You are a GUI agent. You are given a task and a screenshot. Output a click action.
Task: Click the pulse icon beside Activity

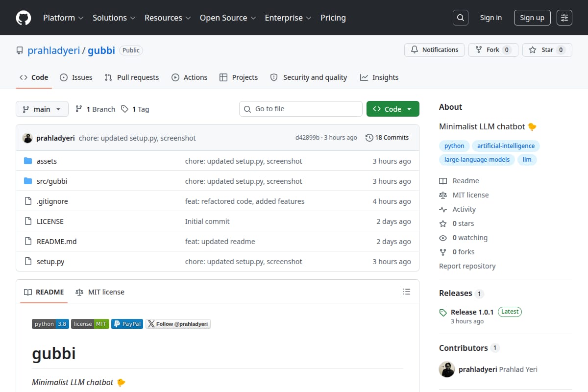(x=443, y=209)
